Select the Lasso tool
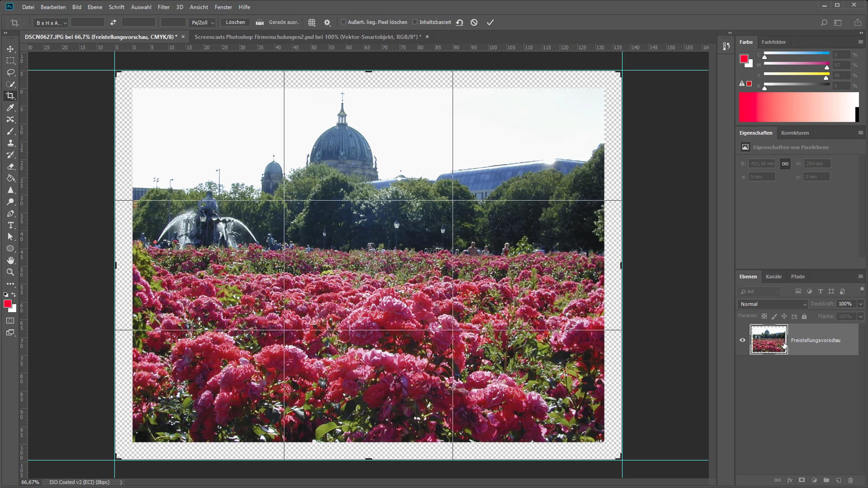Screen dimensions: 868x488 pyautogui.click(x=10, y=72)
